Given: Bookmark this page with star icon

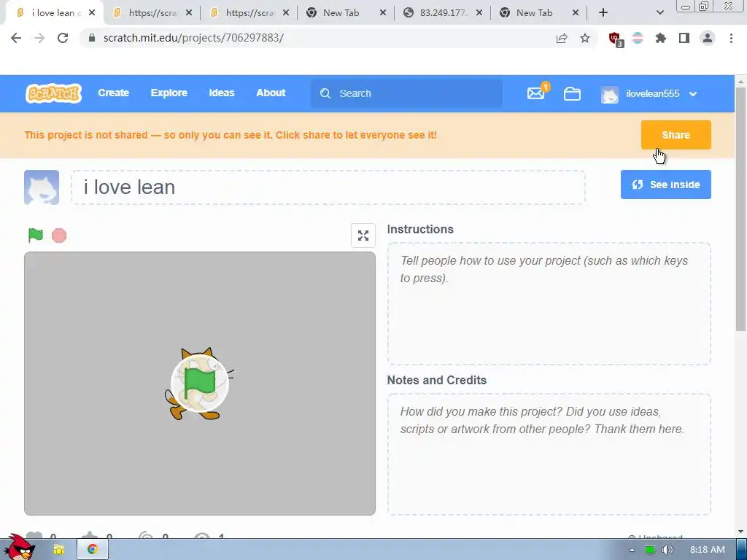Looking at the screenshot, I should (x=585, y=38).
